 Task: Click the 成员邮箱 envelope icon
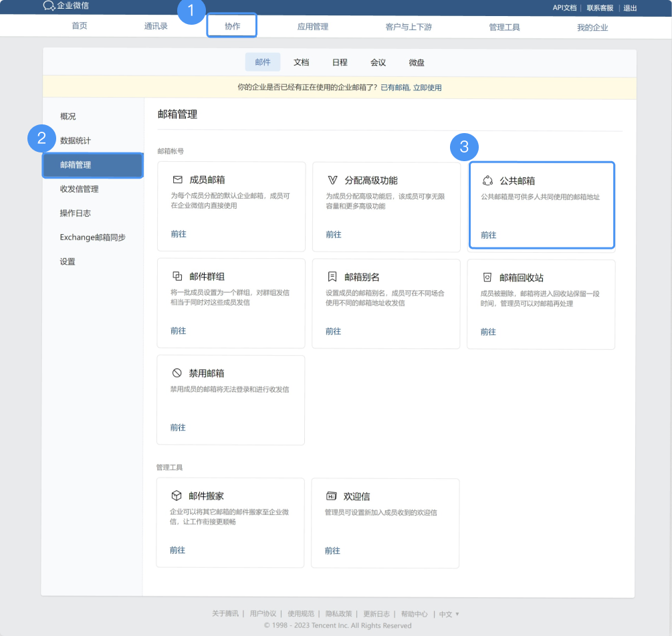pyautogui.click(x=177, y=180)
